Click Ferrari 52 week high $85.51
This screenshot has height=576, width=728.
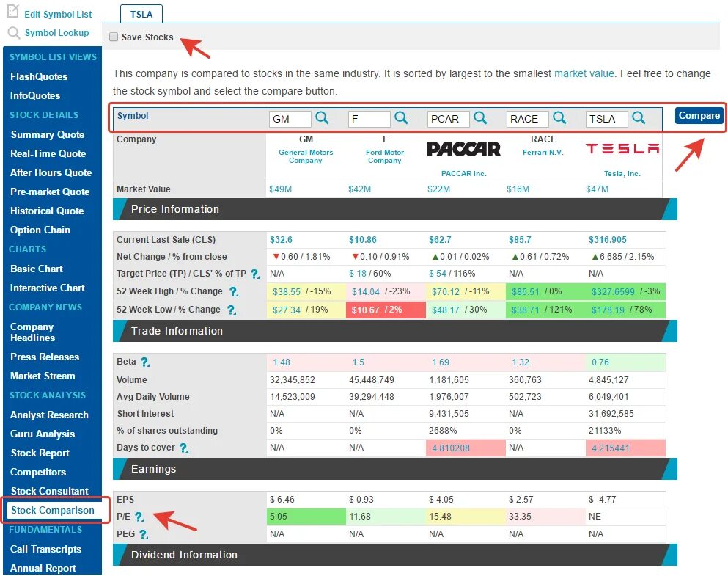point(525,292)
